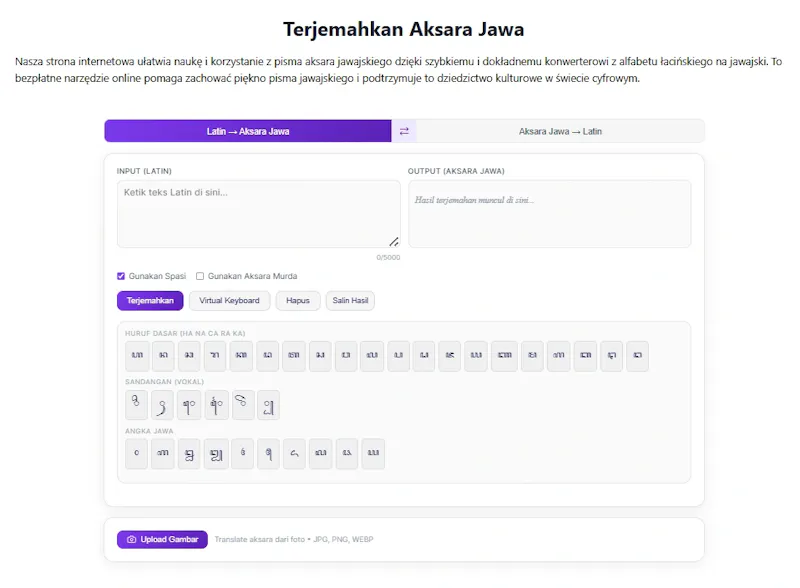Screen dimensions: 800x588
Task: Click the 'Terjemahkan Aksara Jawa' page heading
Action: click(x=404, y=29)
